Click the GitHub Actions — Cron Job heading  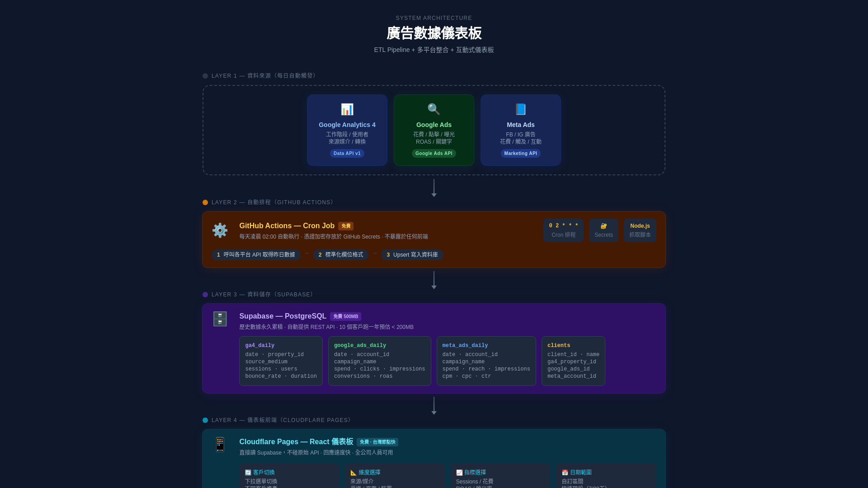click(287, 226)
